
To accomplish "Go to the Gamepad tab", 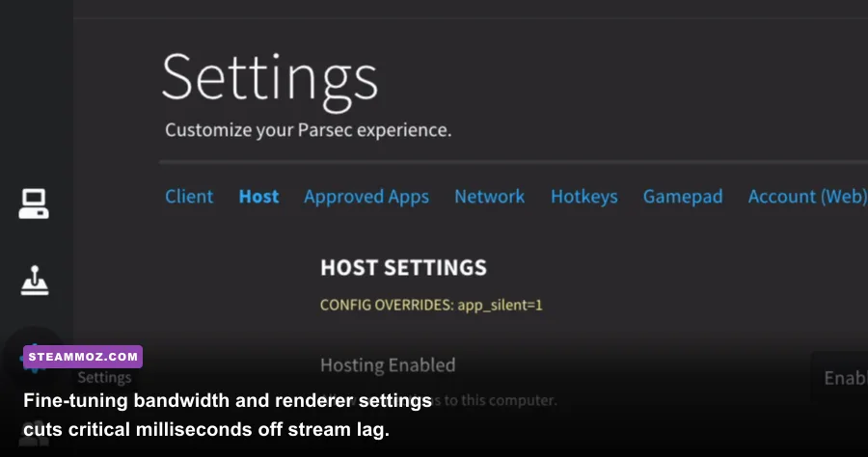I will pyautogui.click(x=683, y=197).
